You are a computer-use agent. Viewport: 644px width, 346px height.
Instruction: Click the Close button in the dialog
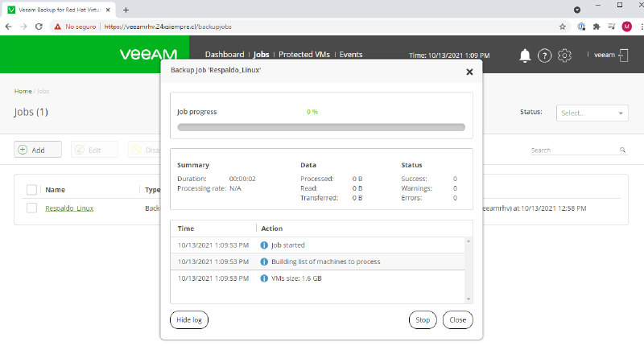(457, 319)
